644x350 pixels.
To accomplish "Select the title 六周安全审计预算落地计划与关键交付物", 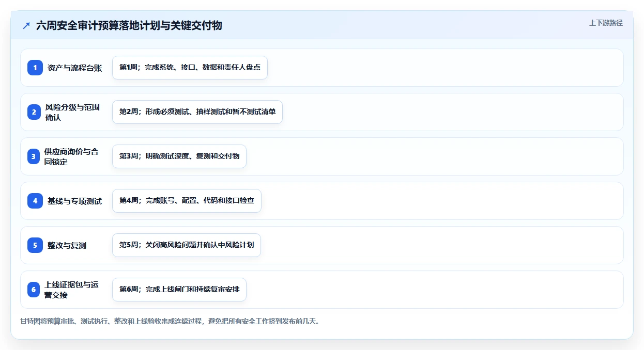I will click(129, 25).
